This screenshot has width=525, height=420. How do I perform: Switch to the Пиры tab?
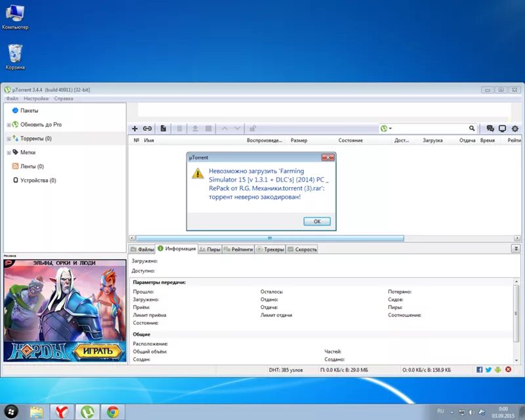tap(210, 249)
